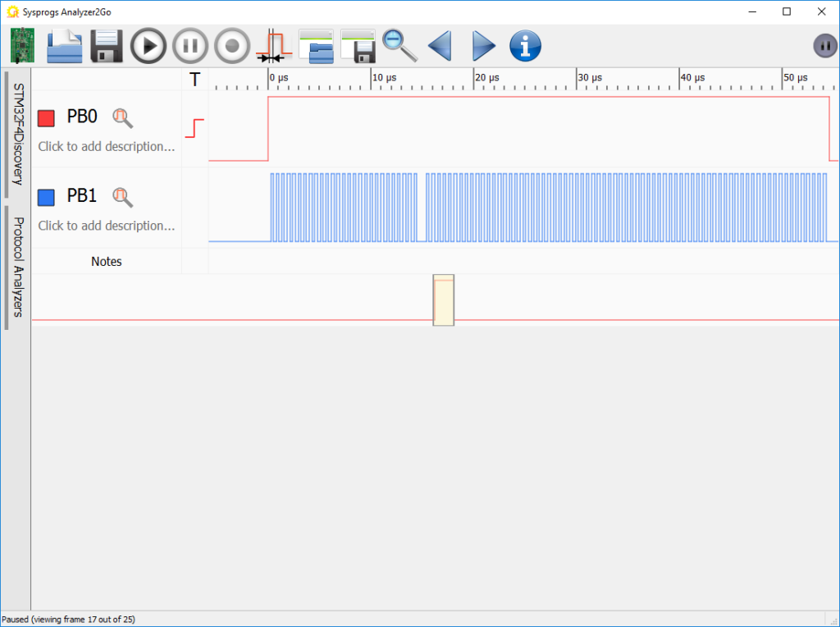Click the Paused frame status bar text
Screen dimensions: 840x627
tap(69, 620)
